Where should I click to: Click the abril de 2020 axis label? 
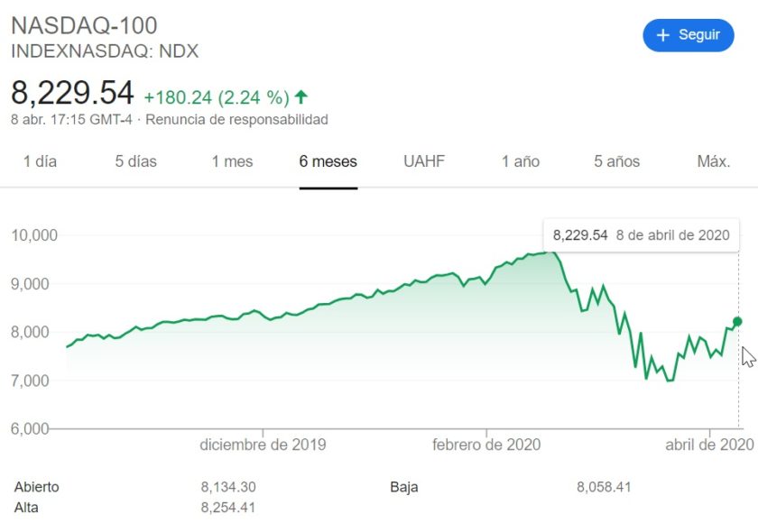(709, 445)
